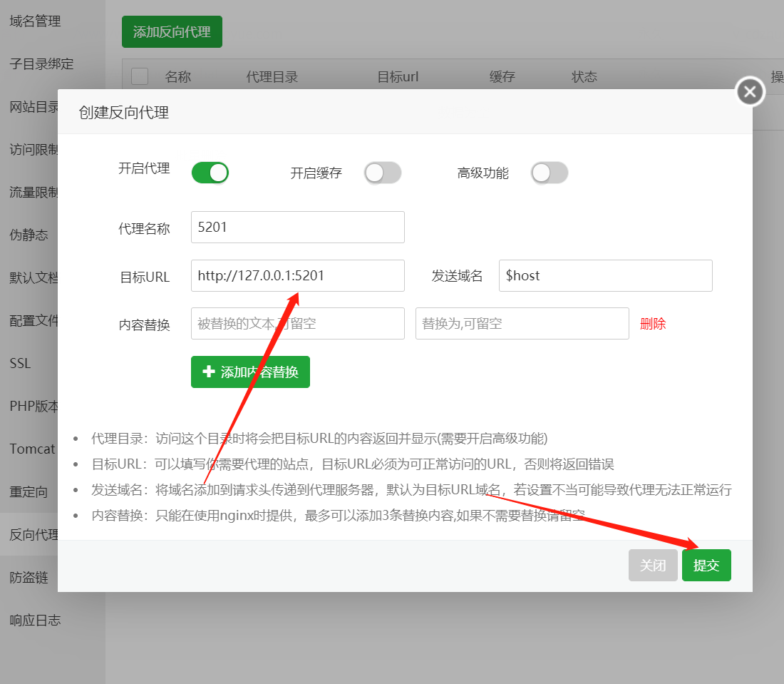This screenshot has height=684, width=784.
Task: Open 域名管理 in the sidebar
Action: coord(35,21)
